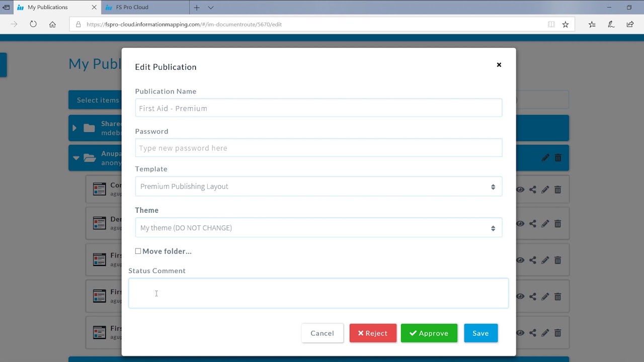Add page to favorites with star icon
644x362 pixels.
pos(566,24)
